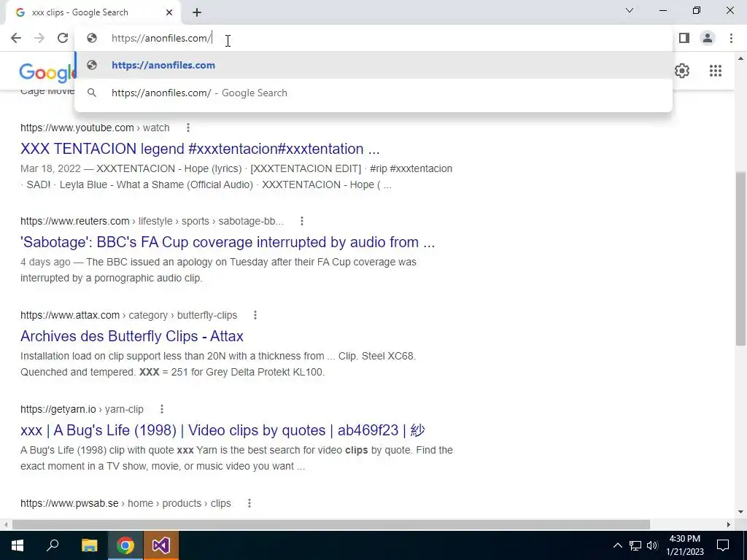Open more options for youtube.com result

point(188,128)
